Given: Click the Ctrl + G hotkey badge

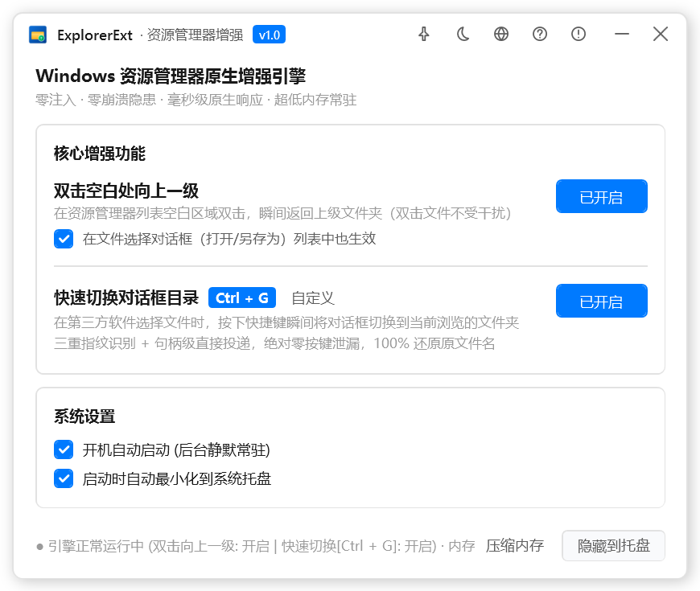Looking at the screenshot, I should click(242, 298).
